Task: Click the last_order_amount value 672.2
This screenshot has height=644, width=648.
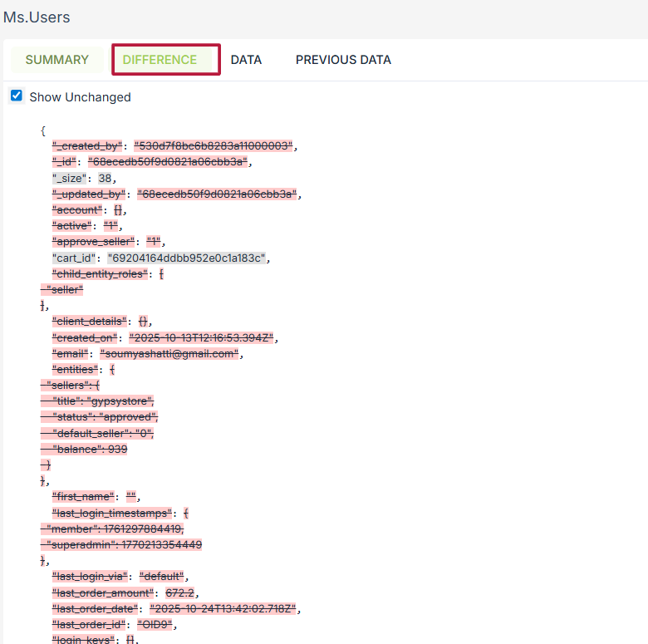Action: (x=179, y=592)
